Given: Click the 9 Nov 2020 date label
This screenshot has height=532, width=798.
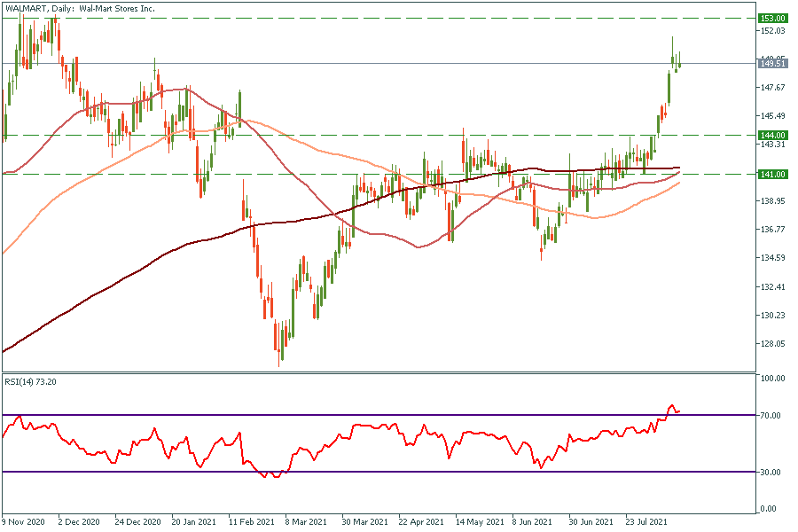Looking at the screenshot, I should pos(23,523).
